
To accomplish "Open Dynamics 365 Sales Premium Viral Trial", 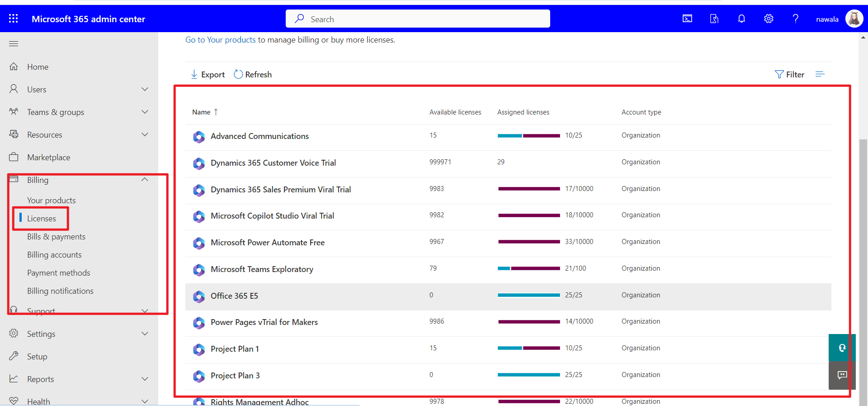I will tap(281, 190).
